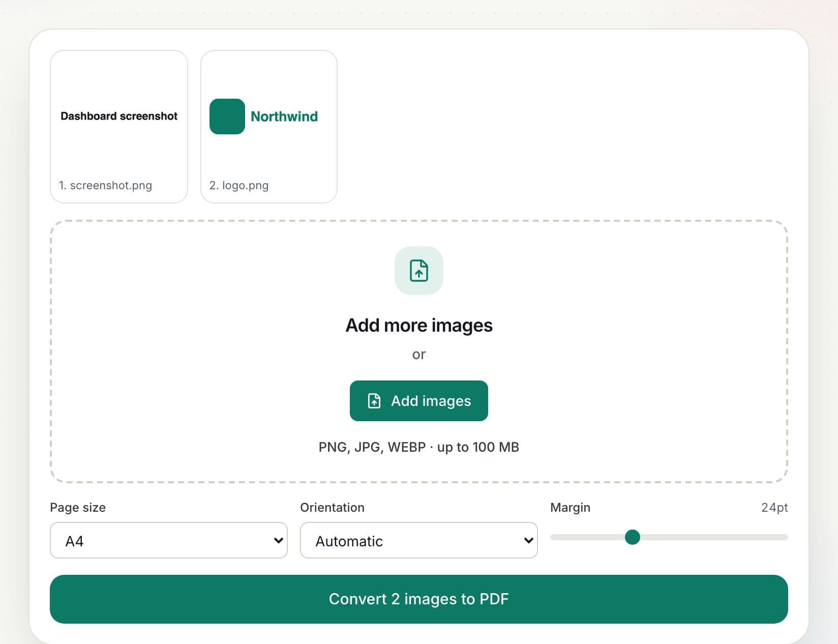The height and width of the screenshot is (644, 838).
Task: Click the 'Orientation' label
Action: (x=332, y=507)
